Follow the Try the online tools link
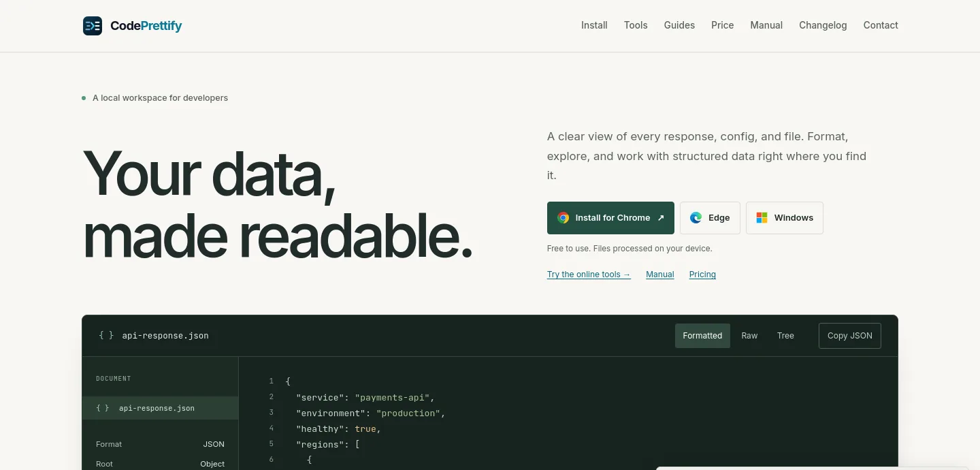This screenshot has width=980, height=470. (589, 275)
